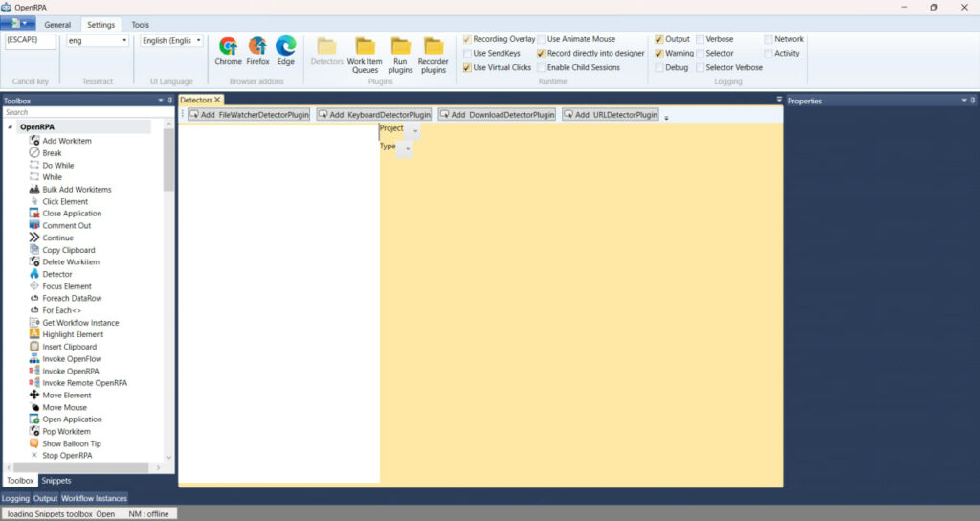980x521 pixels.
Task: Add a DownloadDetectorPlugin
Action: coord(497,115)
